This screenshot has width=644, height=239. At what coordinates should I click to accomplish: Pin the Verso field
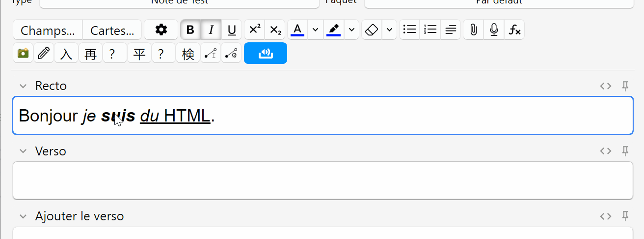click(x=625, y=151)
